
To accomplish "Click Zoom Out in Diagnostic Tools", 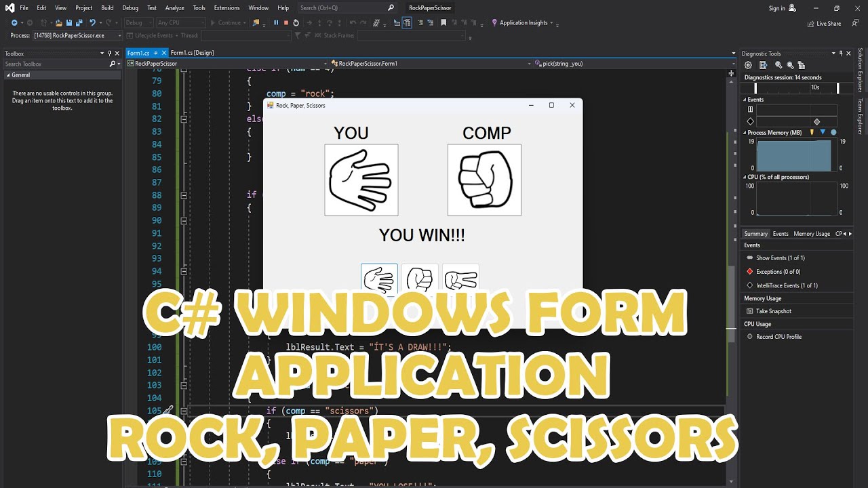I will coord(790,65).
